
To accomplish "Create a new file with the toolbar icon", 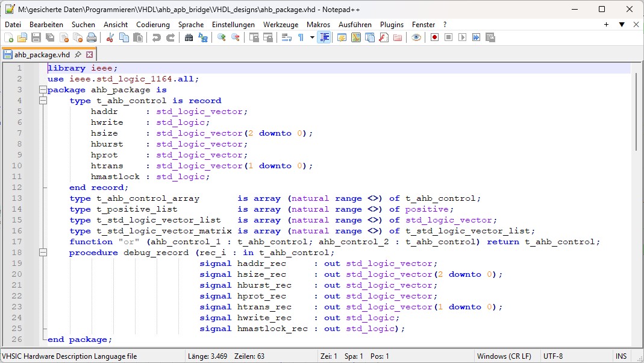I will pos(9,37).
